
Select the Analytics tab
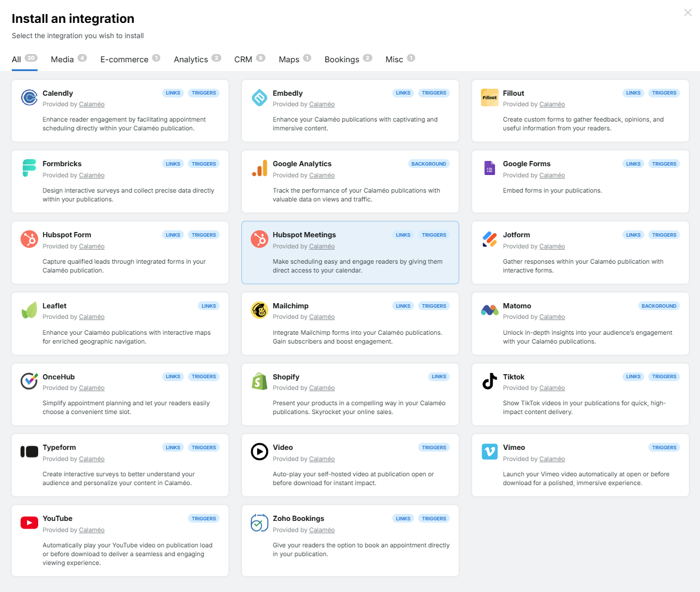pos(197,59)
